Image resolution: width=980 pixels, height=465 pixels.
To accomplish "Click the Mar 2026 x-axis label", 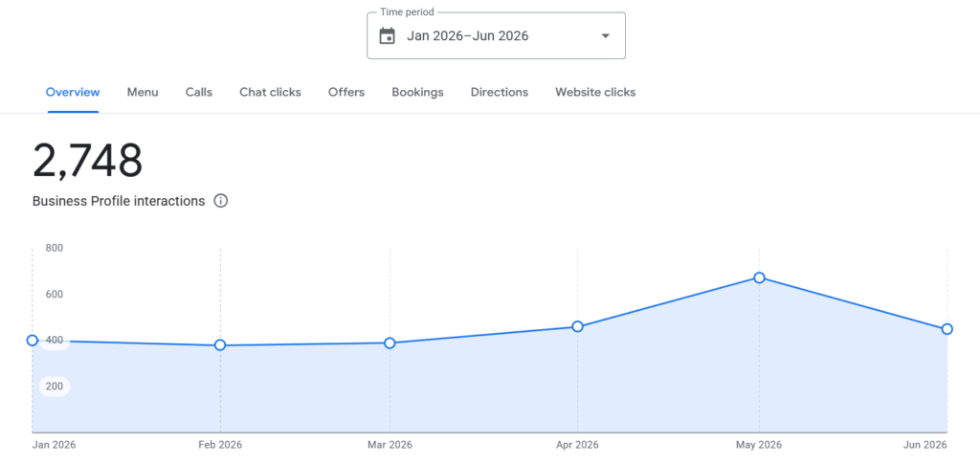I will (x=390, y=445).
